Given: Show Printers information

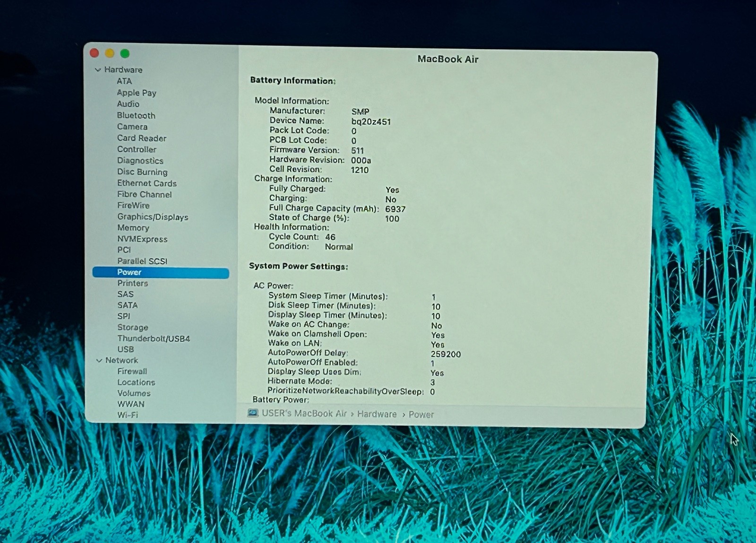Looking at the screenshot, I should tap(133, 284).
